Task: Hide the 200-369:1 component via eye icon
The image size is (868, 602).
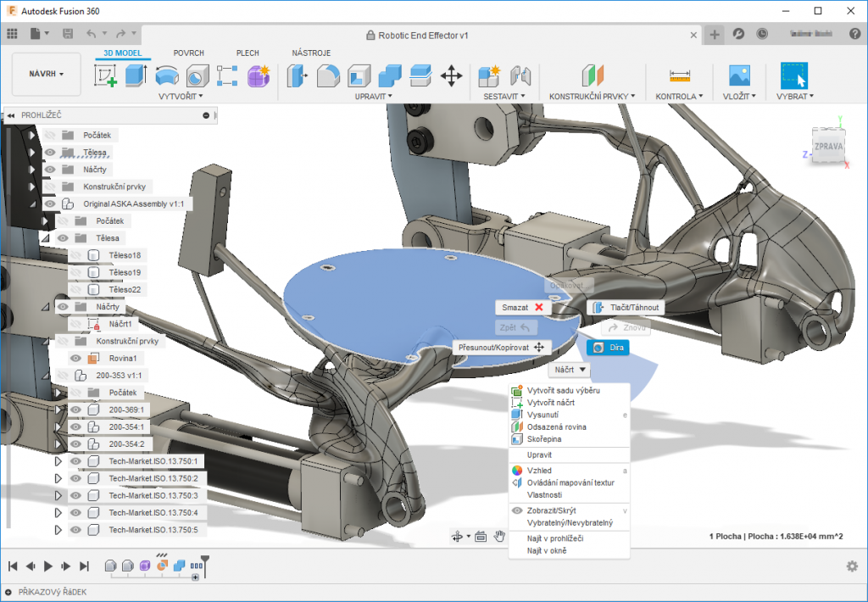Action: [x=75, y=410]
